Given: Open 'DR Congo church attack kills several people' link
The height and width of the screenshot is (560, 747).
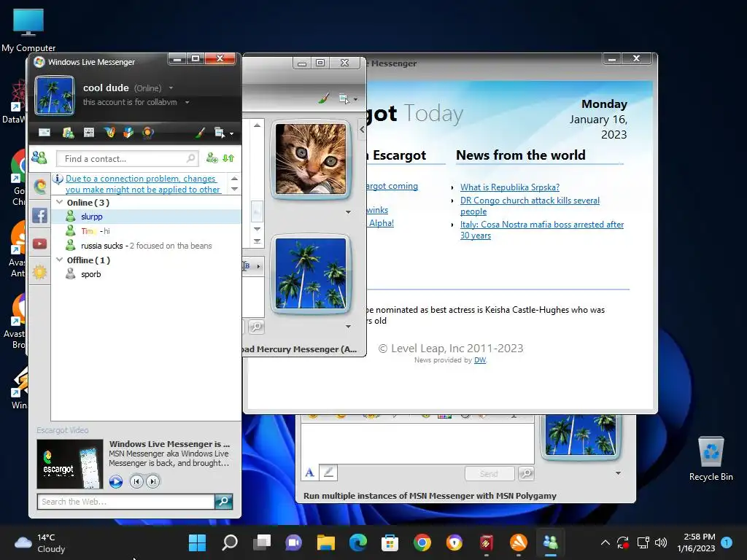Looking at the screenshot, I should click(x=530, y=206).
